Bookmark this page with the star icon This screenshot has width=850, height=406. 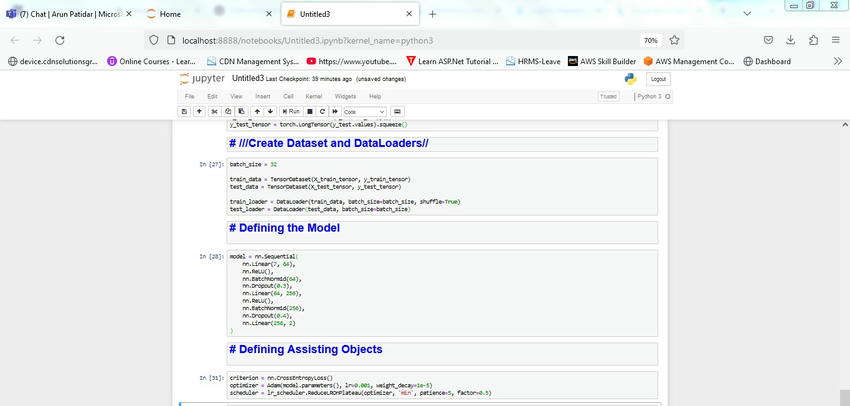tap(674, 40)
